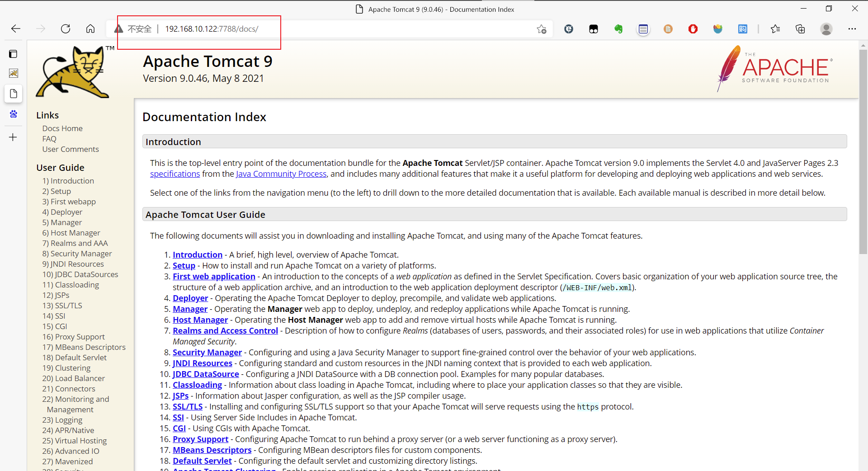Open the orange round extension icon
The width and height of the screenshot is (868, 471).
pyautogui.click(x=668, y=29)
